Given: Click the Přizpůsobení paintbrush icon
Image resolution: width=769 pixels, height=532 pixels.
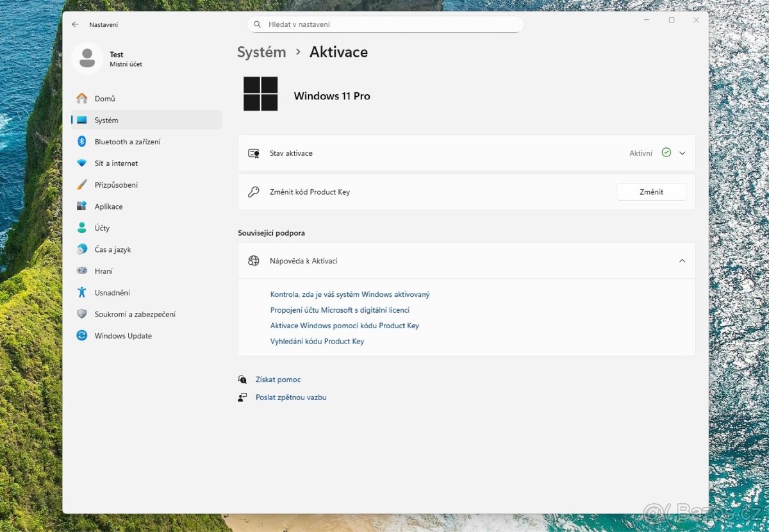Looking at the screenshot, I should [82, 185].
